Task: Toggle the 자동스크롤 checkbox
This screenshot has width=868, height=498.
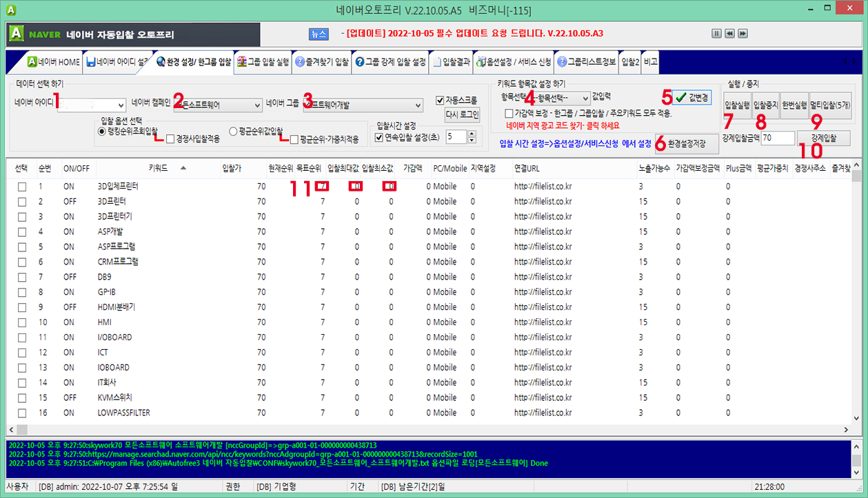Action: (x=440, y=100)
